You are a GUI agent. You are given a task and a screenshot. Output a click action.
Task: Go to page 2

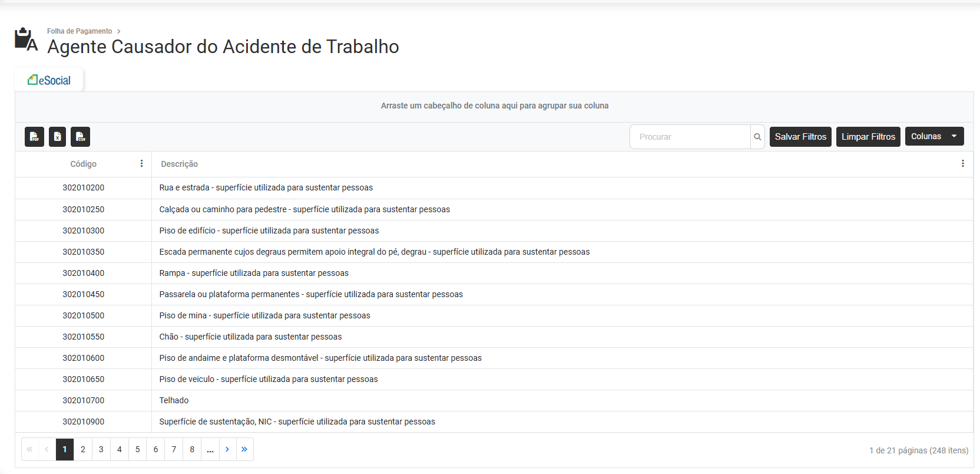83,449
